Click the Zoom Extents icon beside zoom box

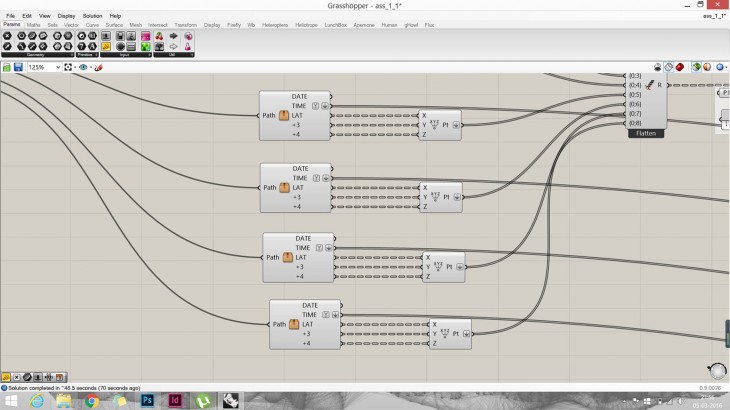tap(68, 67)
